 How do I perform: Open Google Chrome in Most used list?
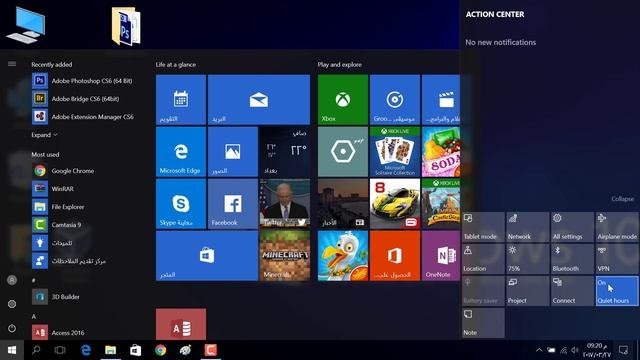[x=63, y=171]
